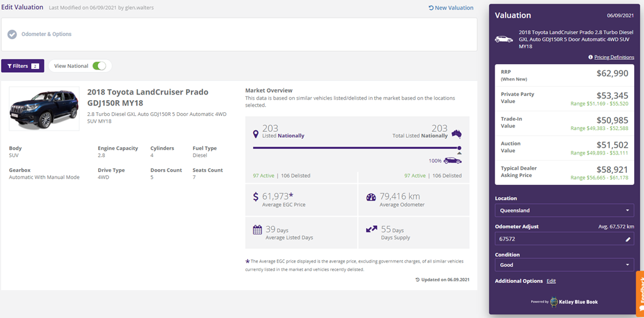Click the Market Overview heading
The height and width of the screenshot is (318, 644).
[x=268, y=90]
